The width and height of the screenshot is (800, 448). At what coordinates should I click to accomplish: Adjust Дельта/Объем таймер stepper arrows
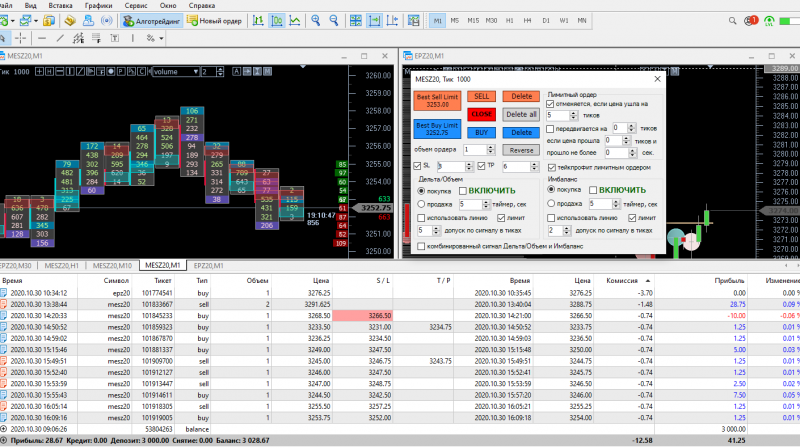click(x=486, y=205)
